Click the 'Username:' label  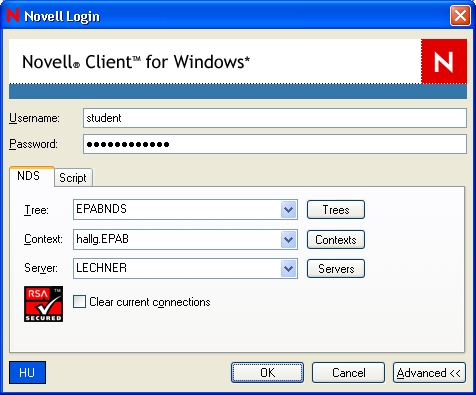click(x=34, y=118)
